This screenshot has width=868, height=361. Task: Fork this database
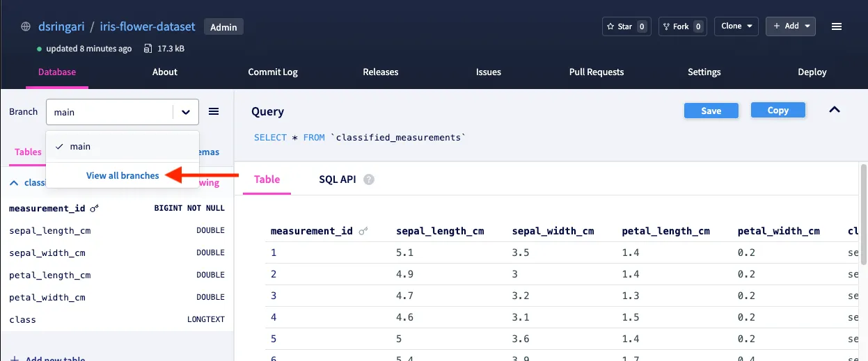coord(681,26)
